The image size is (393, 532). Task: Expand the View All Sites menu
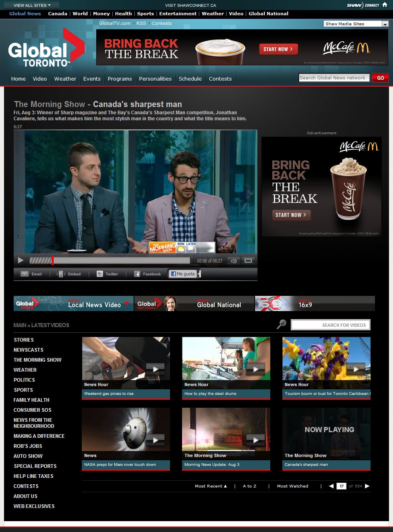pos(32,5)
